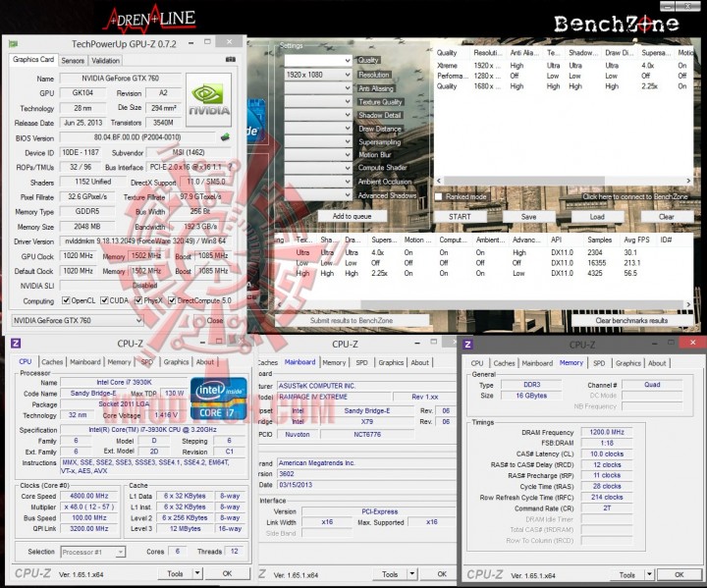Open Tools dropdown arrow in CPU-Z Memory window

(649, 574)
